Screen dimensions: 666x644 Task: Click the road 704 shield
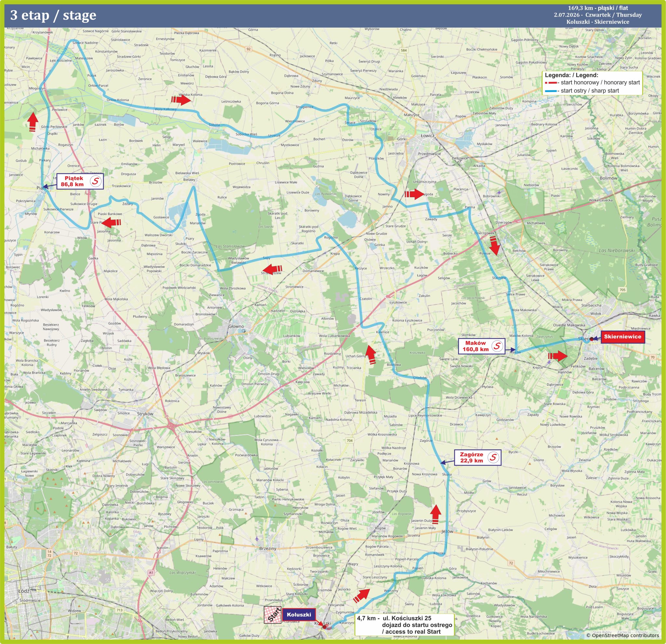click(x=349, y=440)
